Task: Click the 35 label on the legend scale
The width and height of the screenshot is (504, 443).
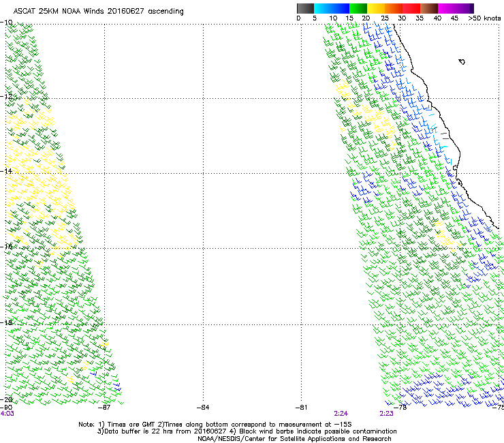Action: point(420,18)
